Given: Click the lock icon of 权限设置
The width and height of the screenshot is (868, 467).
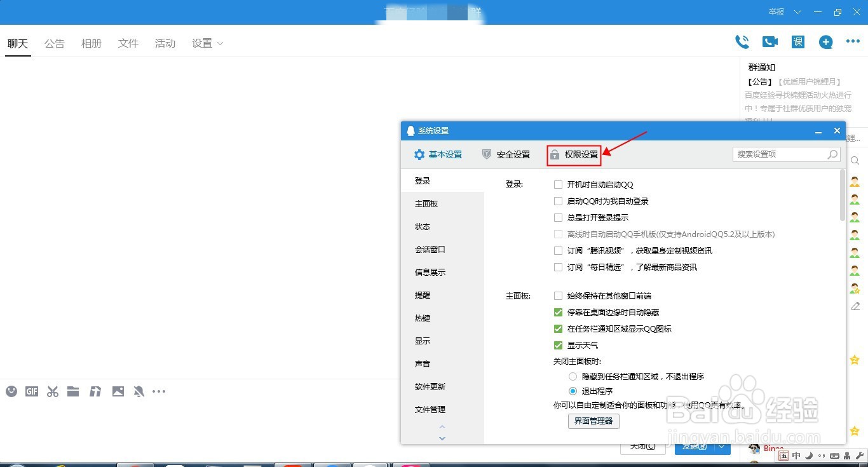Looking at the screenshot, I should coord(555,154).
